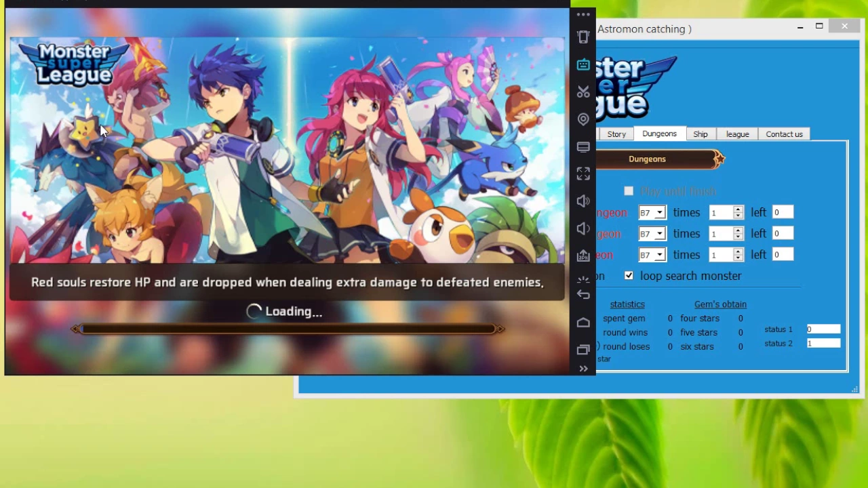The image size is (868, 488).
Task: Close the Astromon catching bot window
Action: 844,26
